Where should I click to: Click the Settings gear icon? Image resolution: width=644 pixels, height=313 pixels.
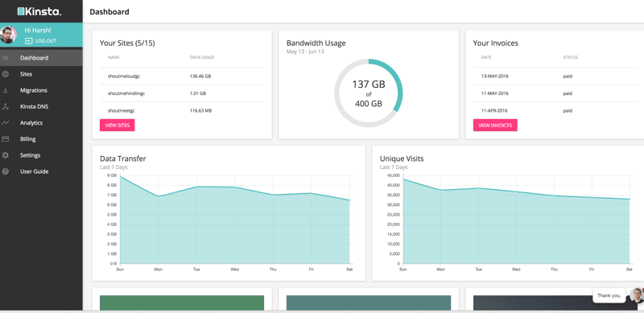click(x=6, y=155)
